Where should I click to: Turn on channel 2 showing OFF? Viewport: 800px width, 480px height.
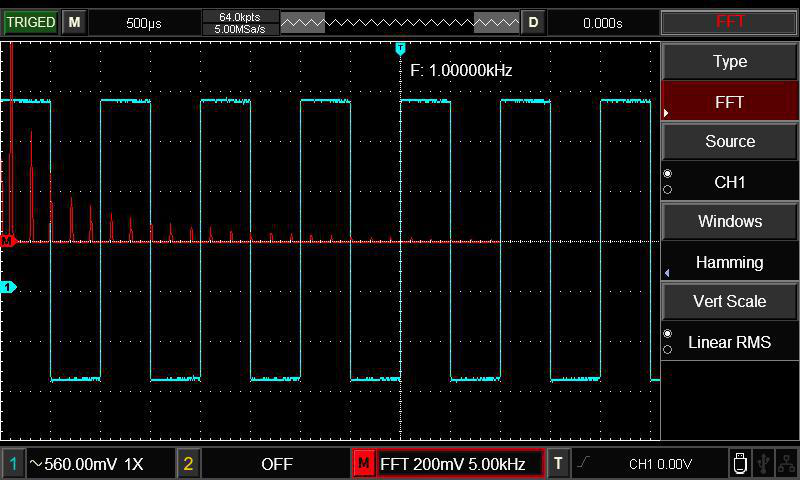tap(276, 464)
